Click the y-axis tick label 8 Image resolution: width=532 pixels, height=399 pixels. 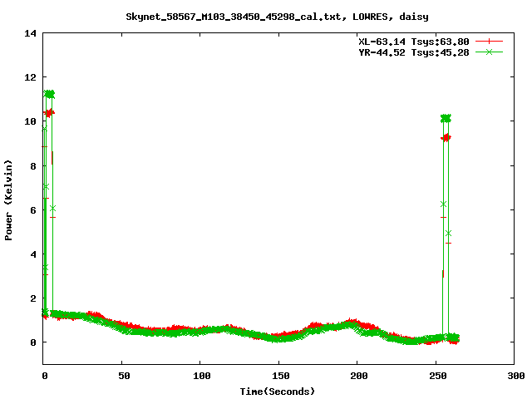pos(33,166)
